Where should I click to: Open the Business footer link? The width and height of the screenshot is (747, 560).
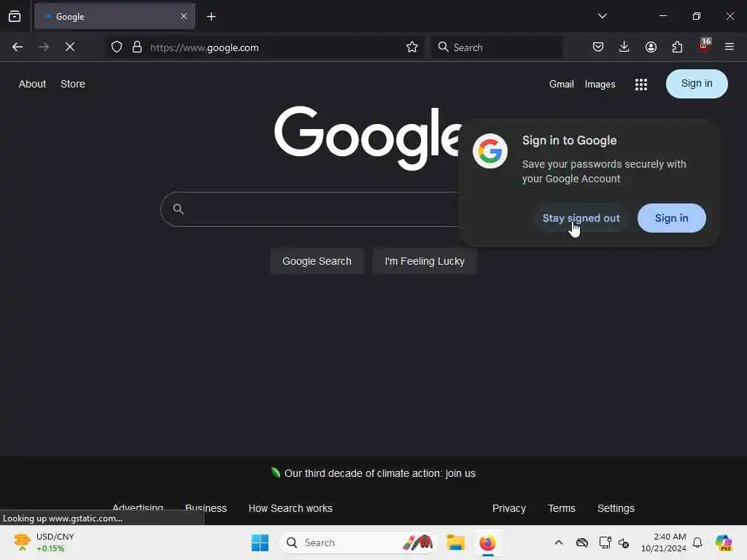tap(206, 508)
